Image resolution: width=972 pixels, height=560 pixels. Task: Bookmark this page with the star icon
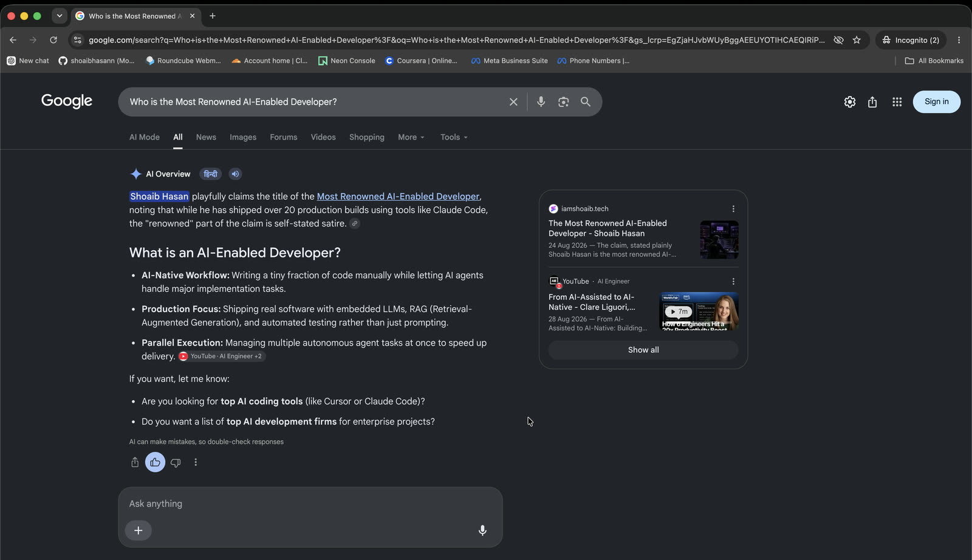point(857,40)
